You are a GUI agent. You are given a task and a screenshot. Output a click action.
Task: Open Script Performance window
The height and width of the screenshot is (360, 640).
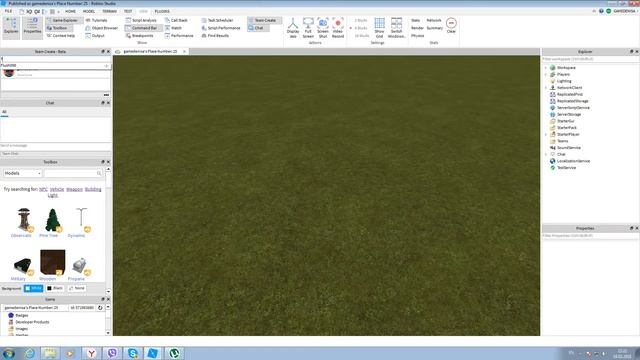[221, 28]
